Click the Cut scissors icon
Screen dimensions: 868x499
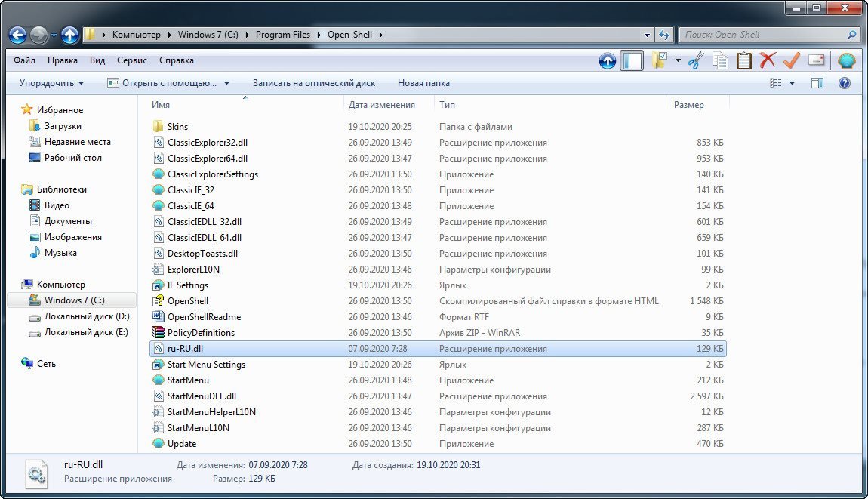coord(696,60)
